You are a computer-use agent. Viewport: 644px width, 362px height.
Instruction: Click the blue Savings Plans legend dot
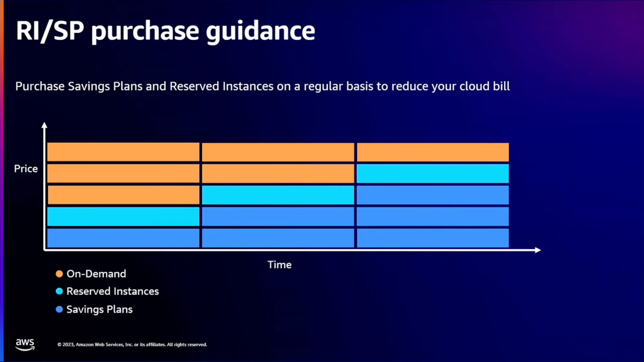tap(59, 309)
